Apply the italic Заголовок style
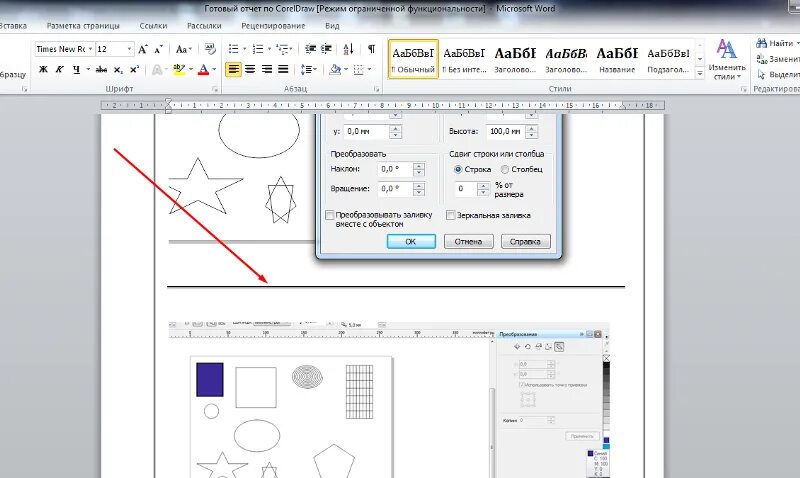 [566, 59]
